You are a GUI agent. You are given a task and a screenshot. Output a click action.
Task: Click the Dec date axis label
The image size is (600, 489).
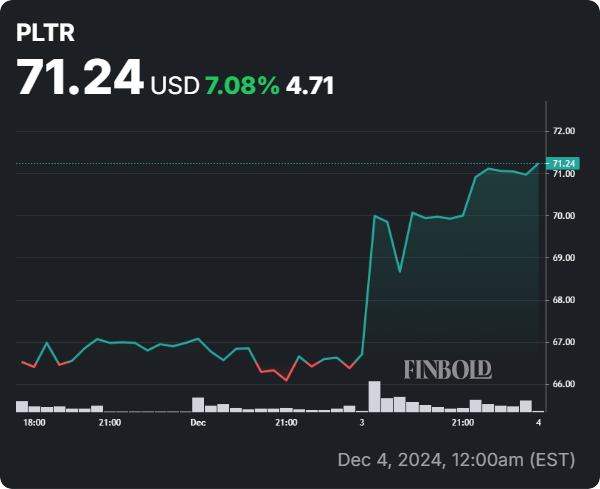tap(198, 423)
